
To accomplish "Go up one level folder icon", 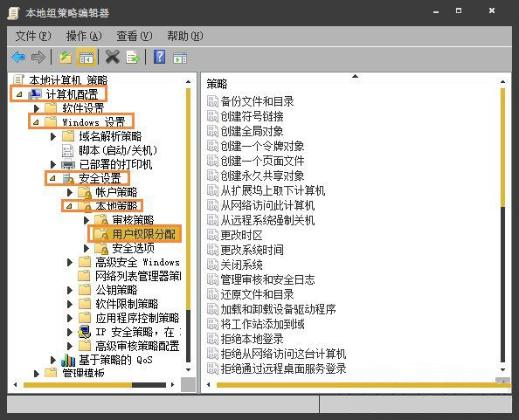I will [x=66, y=58].
